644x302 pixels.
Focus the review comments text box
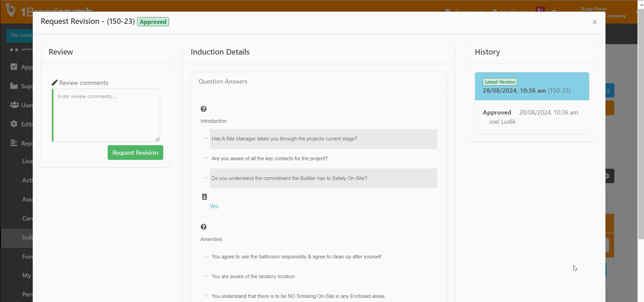point(106,115)
